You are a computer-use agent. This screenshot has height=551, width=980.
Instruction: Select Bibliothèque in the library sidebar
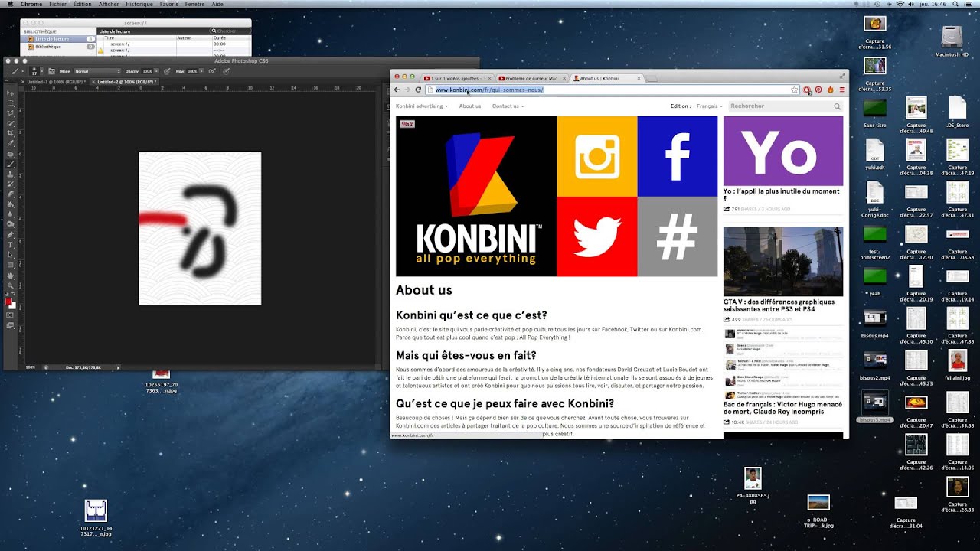48,47
